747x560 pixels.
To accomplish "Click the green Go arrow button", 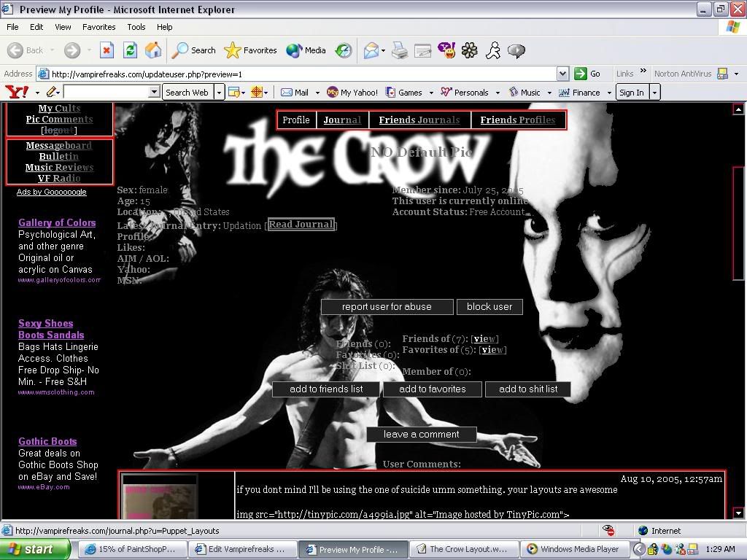I will click(x=580, y=74).
